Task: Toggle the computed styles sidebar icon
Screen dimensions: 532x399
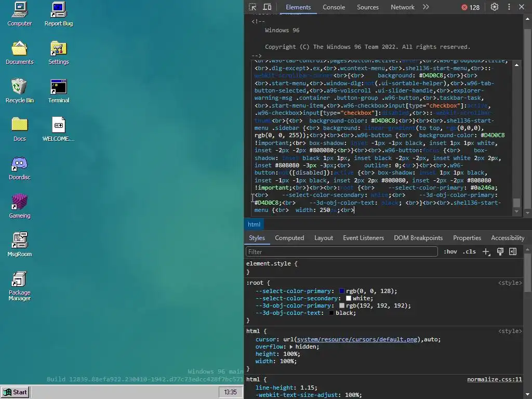Action: pyautogui.click(x=513, y=251)
